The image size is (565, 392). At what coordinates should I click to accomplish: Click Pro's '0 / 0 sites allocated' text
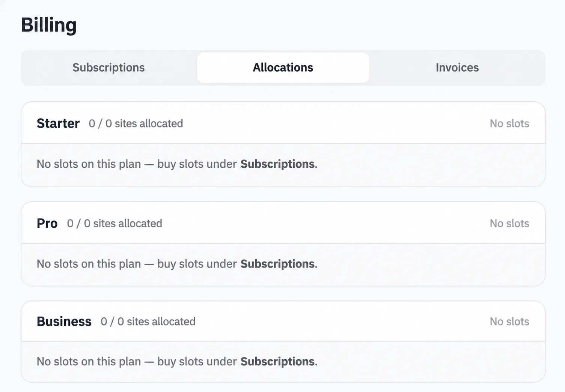coord(115,223)
